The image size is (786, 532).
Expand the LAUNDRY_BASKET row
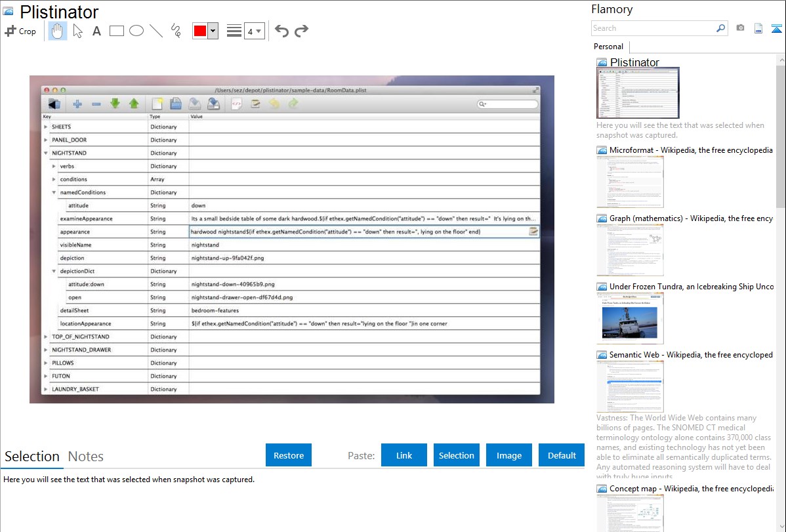[46, 389]
